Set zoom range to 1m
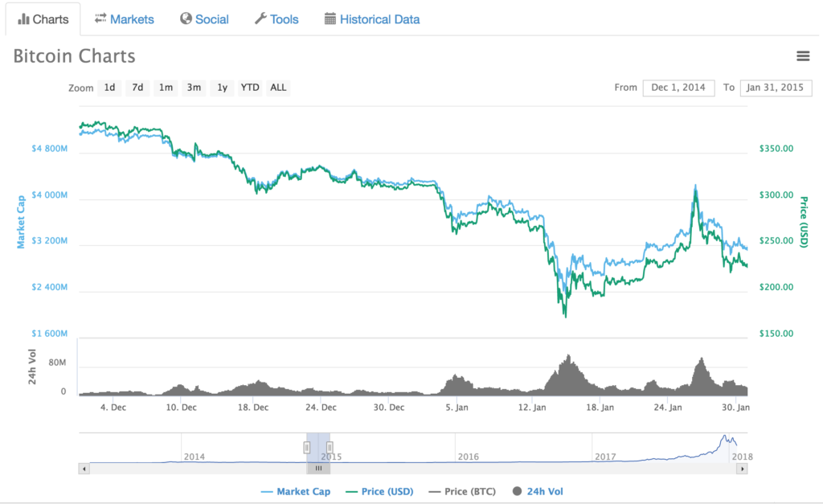823x504 pixels. (166, 88)
